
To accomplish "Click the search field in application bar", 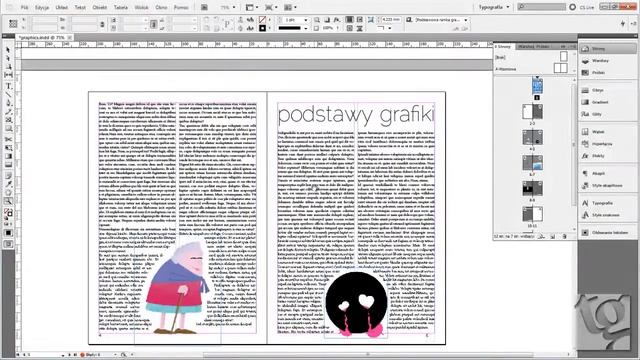I will point(542,7).
